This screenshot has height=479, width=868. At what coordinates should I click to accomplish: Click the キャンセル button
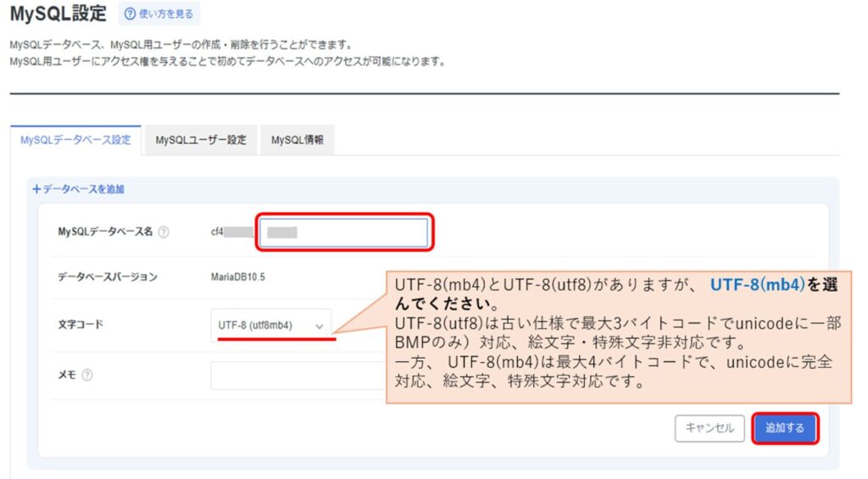pos(709,428)
